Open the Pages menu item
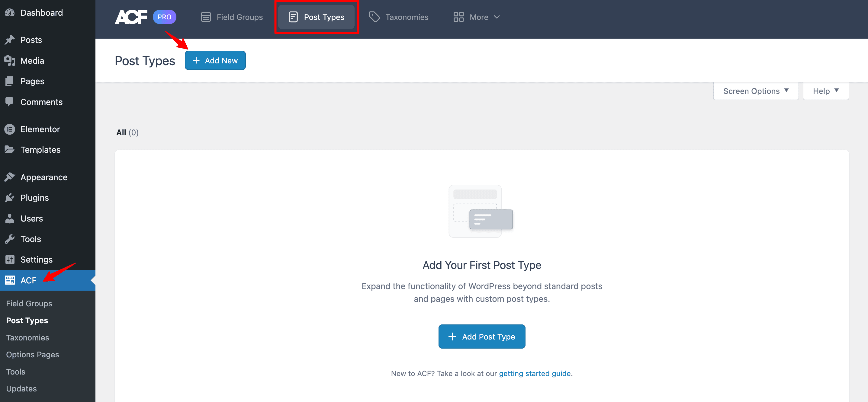868x402 pixels. pyautogui.click(x=47, y=81)
